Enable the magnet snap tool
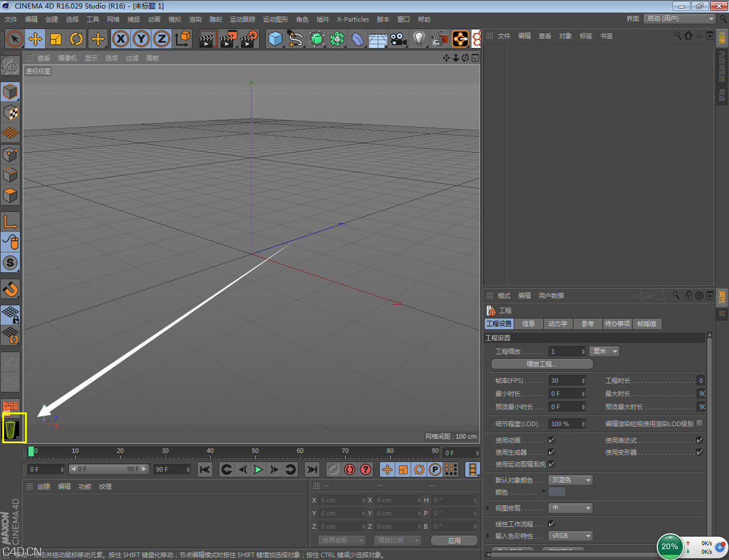 point(11,289)
